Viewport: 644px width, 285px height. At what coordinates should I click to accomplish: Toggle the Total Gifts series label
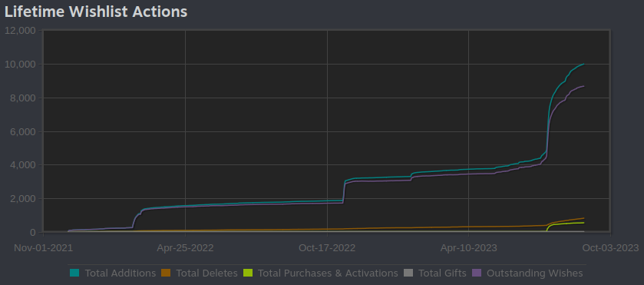[442, 273]
